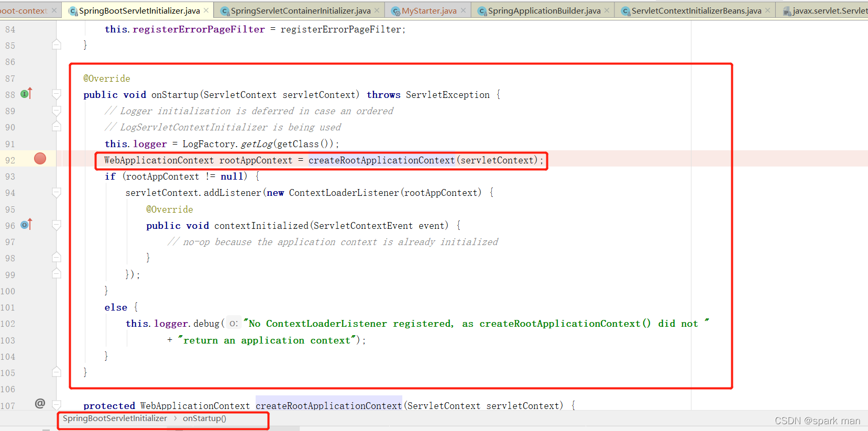Click rootAppContext variable on line 93
This screenshot has width=868, height=431.
[x=162, y=176]
